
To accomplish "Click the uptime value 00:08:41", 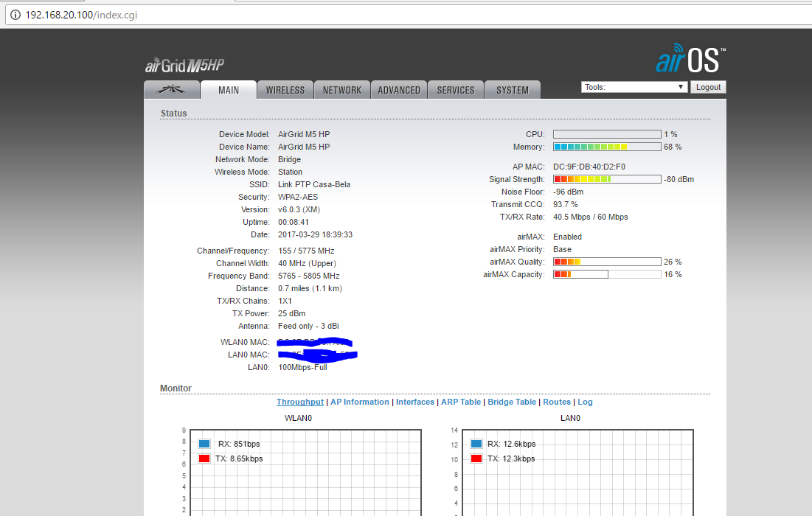I will (293, 222).
